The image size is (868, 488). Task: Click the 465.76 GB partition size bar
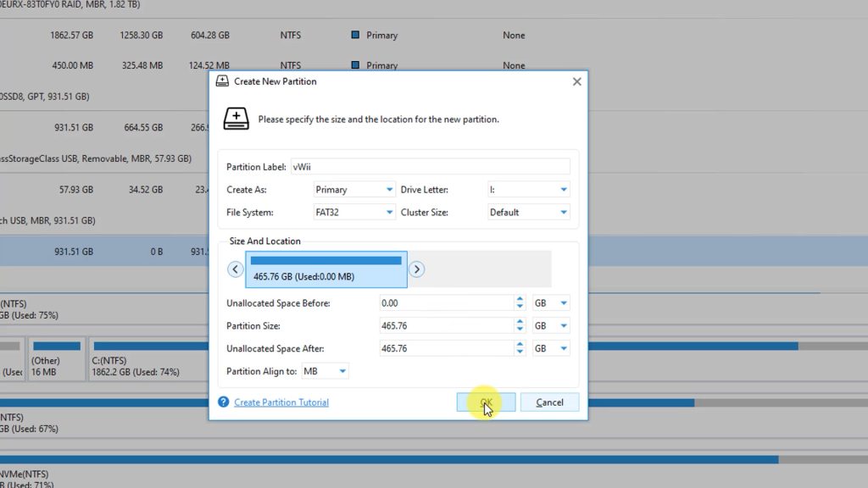click(326, 269)
